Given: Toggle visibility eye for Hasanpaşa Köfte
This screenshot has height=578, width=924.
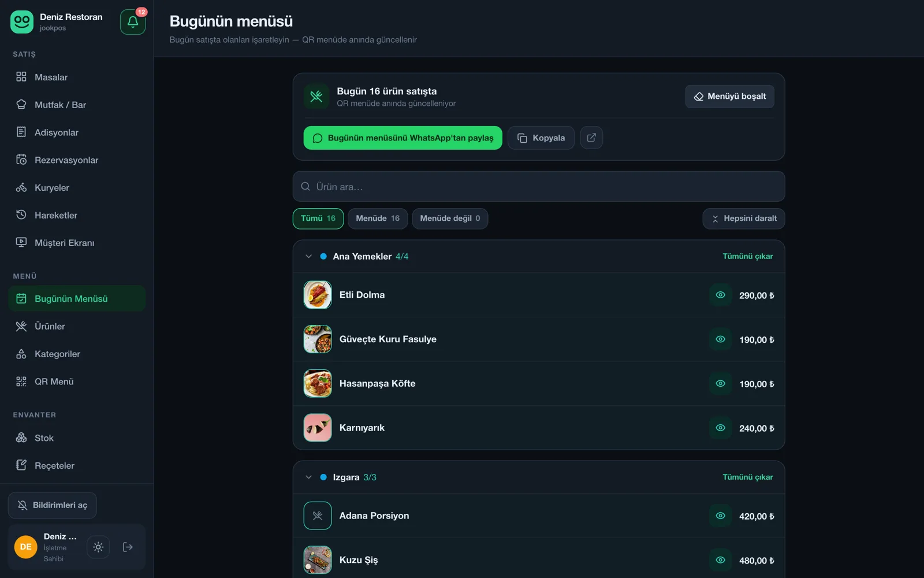Looking at the screenshot, I should click(x=721, y=383).
